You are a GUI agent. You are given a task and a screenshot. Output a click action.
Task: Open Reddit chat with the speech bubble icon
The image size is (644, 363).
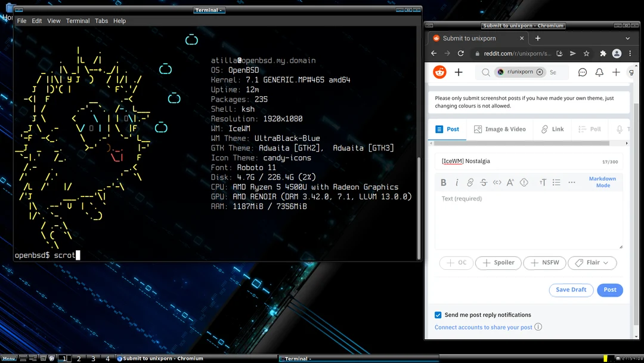582,72
